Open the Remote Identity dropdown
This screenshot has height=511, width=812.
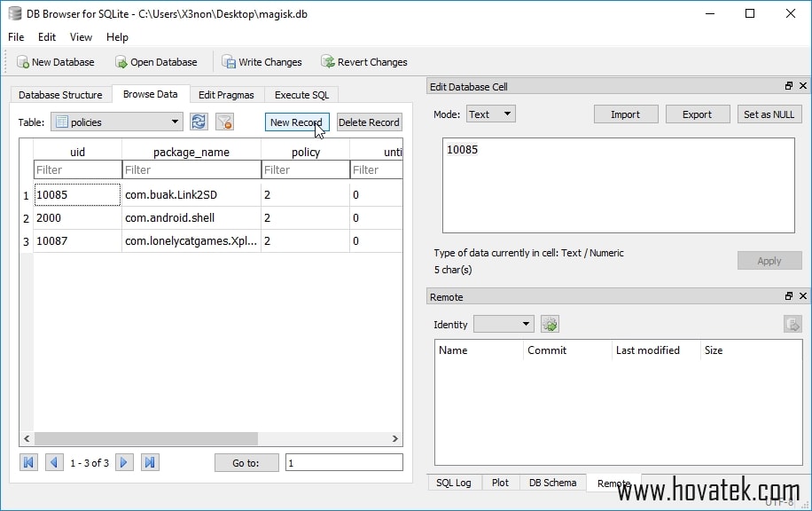coord(504,325)
